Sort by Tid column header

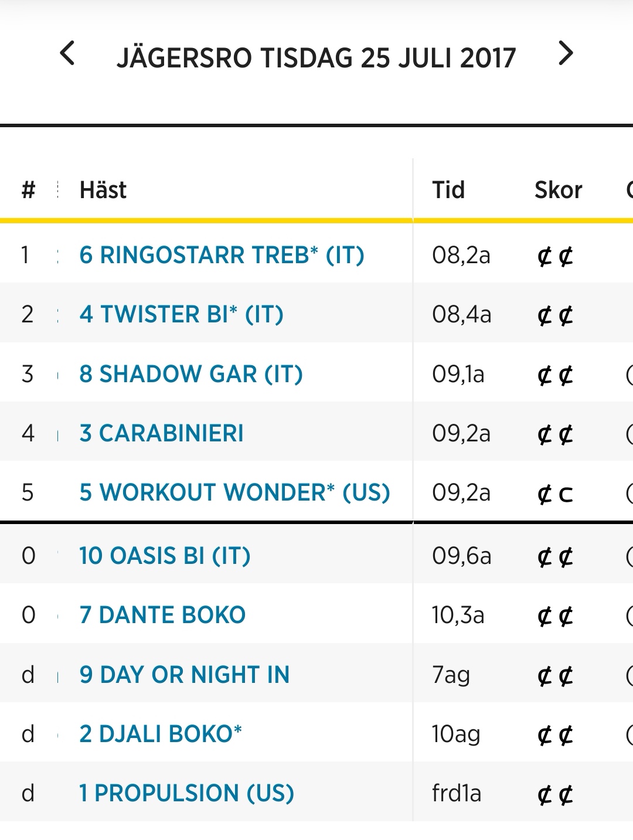tap(448, 190)
